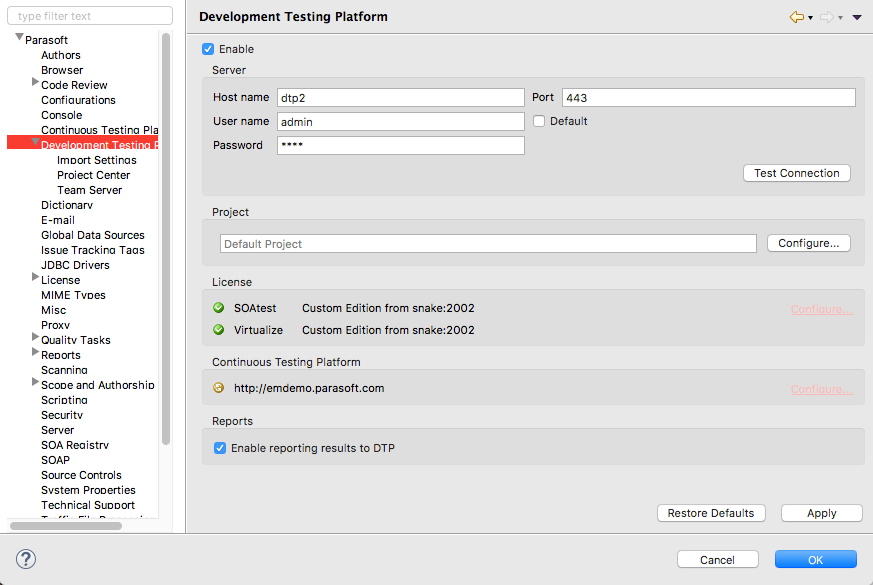Open the preferences view menu dropdown
873x585 pixels.
[x=857, y=18]
